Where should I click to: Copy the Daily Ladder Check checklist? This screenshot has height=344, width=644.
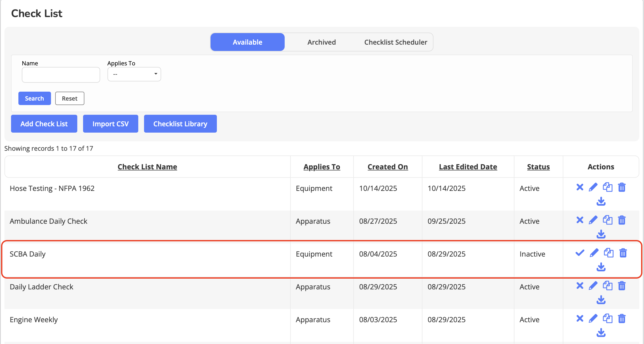pos(607,286)
